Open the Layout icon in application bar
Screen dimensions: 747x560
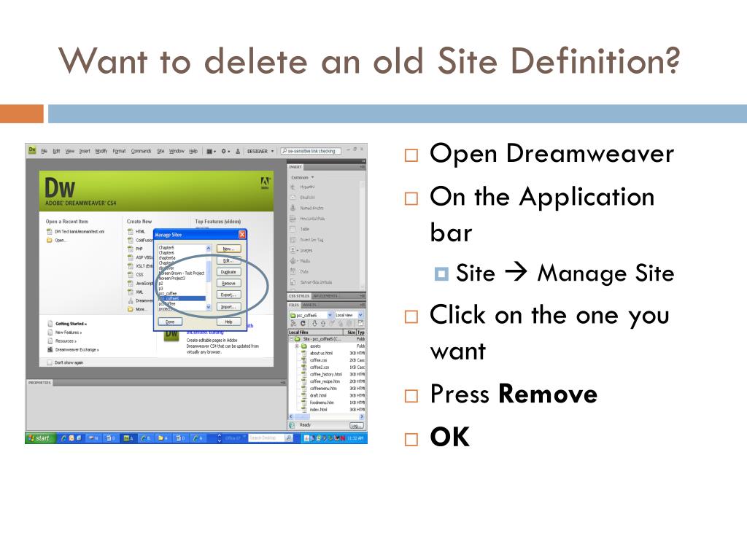pyautogui.click(x=210, y=151)
